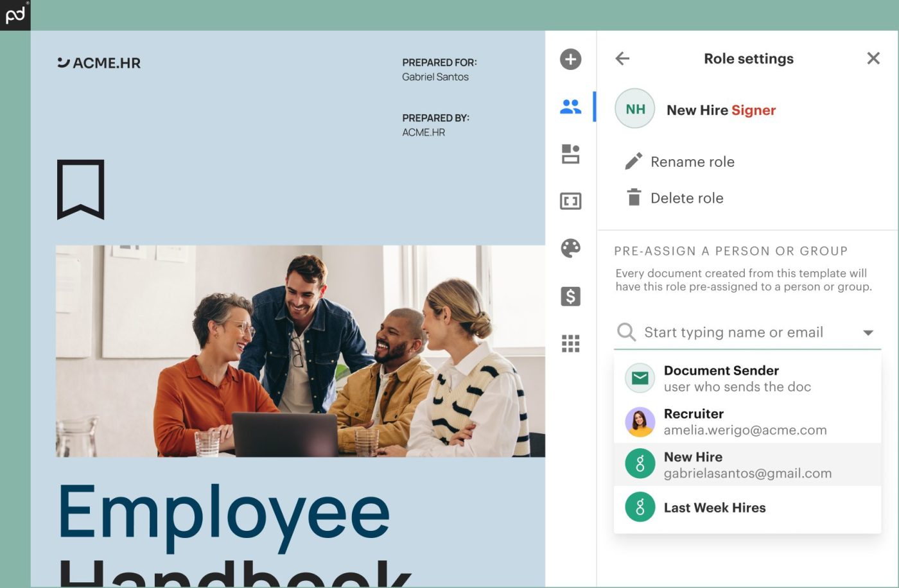This screenshot has height=588, width=899.
Task: Open the Design theme palette icon
Action: (x=570, y=248)
